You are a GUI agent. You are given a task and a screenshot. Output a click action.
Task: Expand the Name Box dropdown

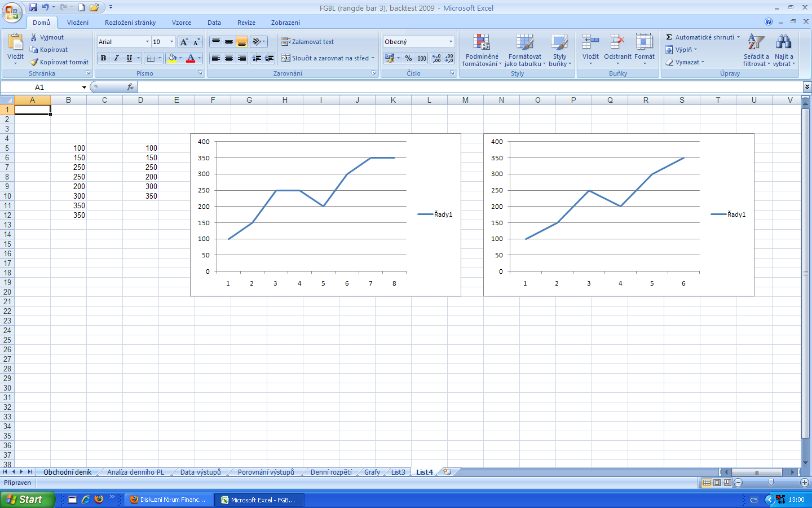pyautogui.click(x=84, y=87)
